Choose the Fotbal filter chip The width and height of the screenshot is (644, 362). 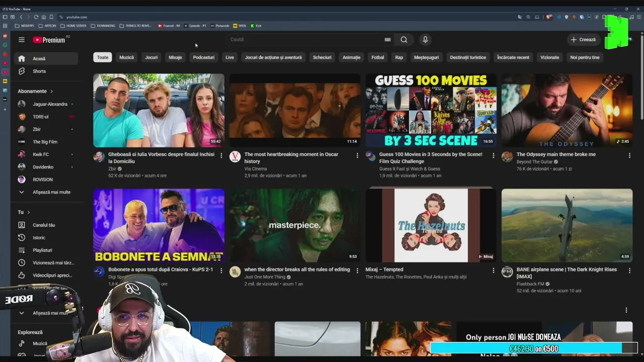click(378, 57)
